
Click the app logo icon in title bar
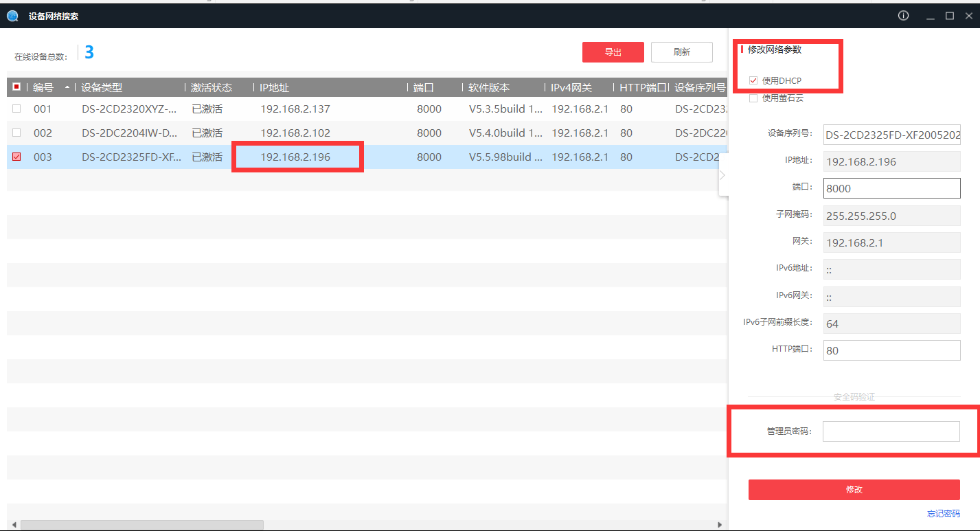tap(12, 16)
